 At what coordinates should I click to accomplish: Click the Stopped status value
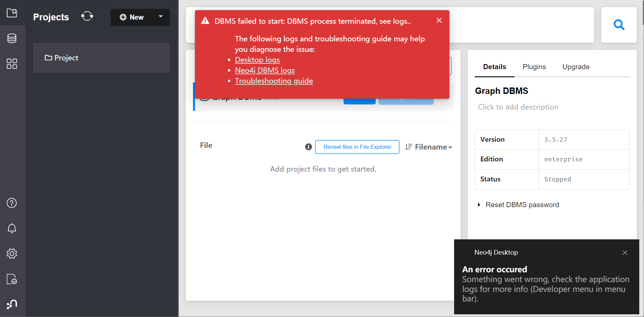coord(558,179)
